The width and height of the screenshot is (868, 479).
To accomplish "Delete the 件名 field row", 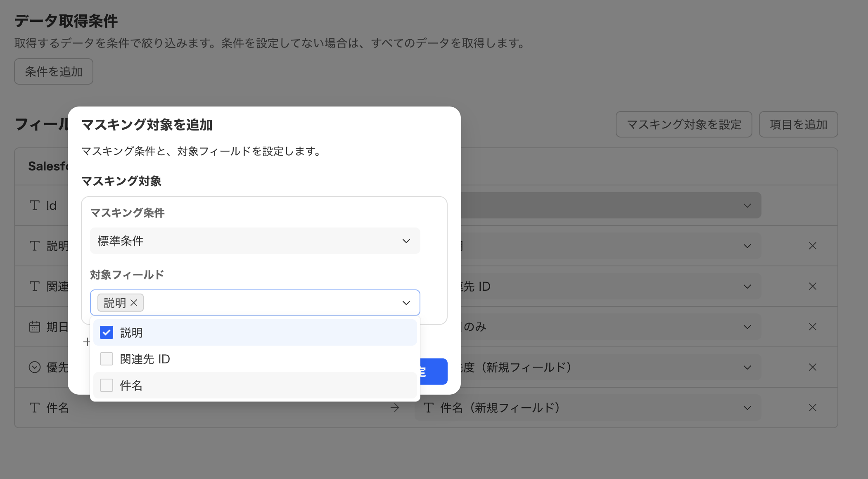I will click(812, 408).
